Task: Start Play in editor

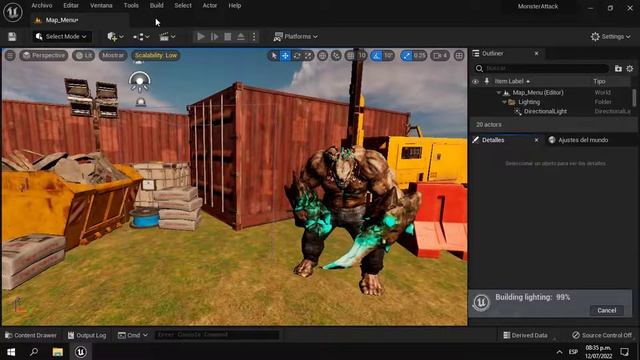Action: click(x=200, y=37)
